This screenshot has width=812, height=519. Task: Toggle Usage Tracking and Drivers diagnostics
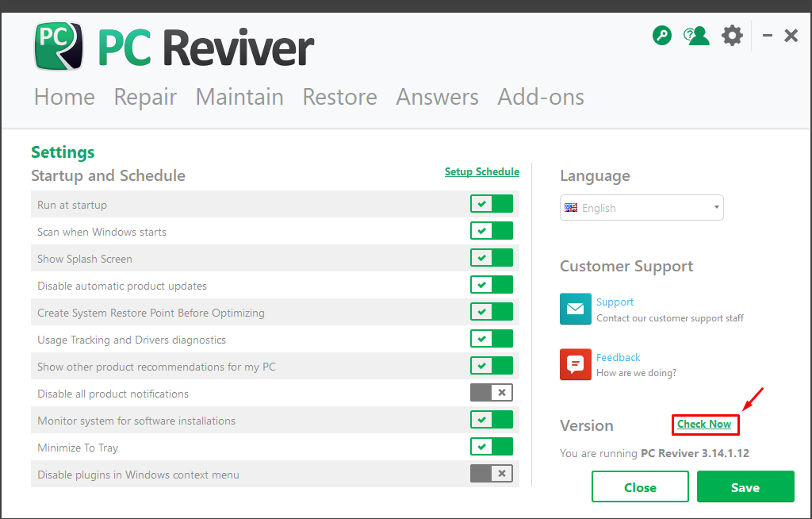tap(492, 339)
